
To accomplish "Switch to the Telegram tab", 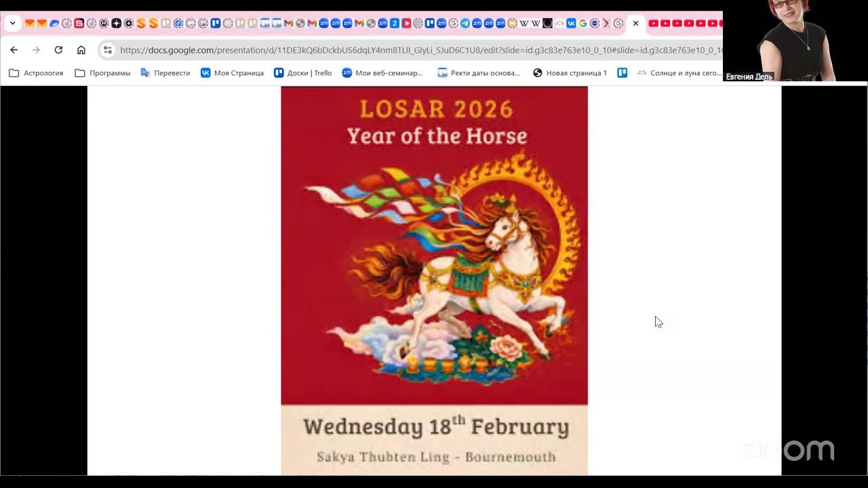I will (465, 23).
